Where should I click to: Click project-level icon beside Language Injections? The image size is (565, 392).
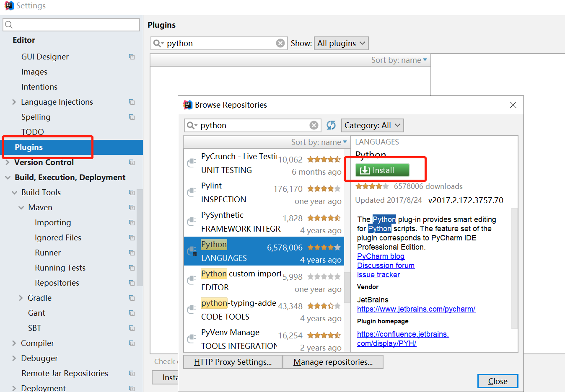(x=132, y=102)
